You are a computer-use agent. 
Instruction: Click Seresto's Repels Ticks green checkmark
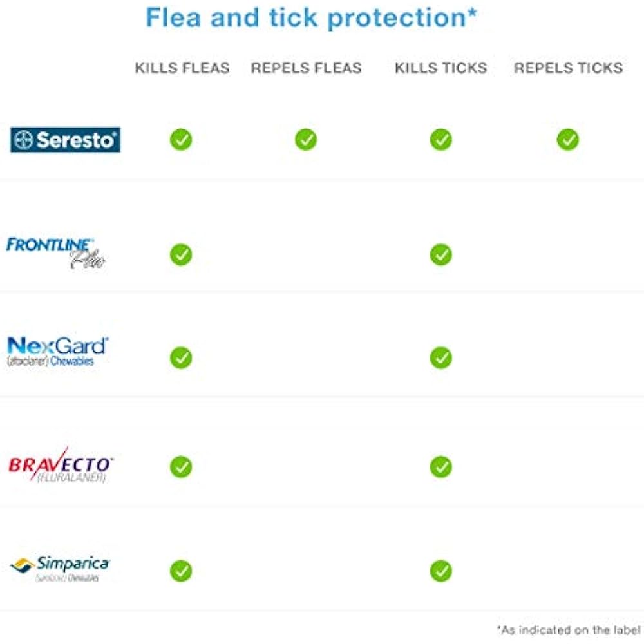pos(568,140)
